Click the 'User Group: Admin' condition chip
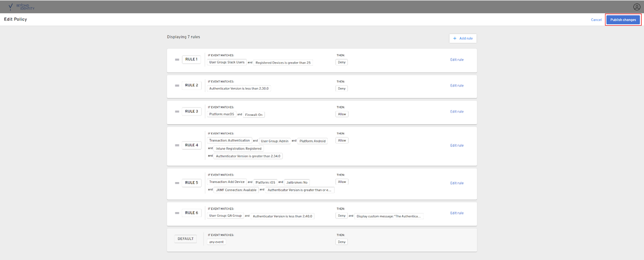 click(x=274, y=141)
